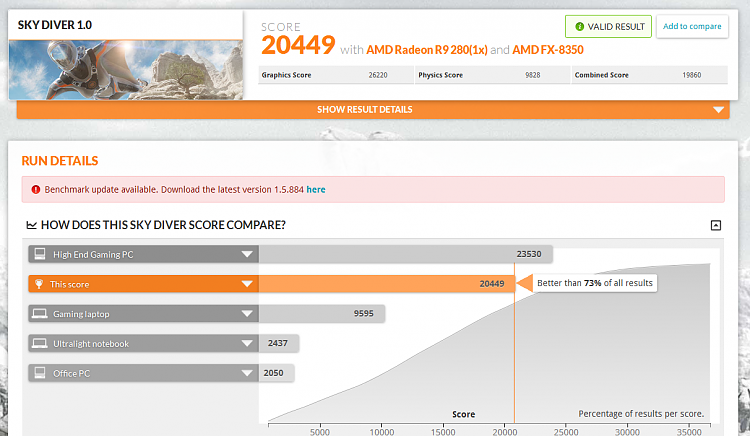Click the red benchmark update alert icon
The width and height of the screenshot is (750, 436).
[x=36, y=189]
